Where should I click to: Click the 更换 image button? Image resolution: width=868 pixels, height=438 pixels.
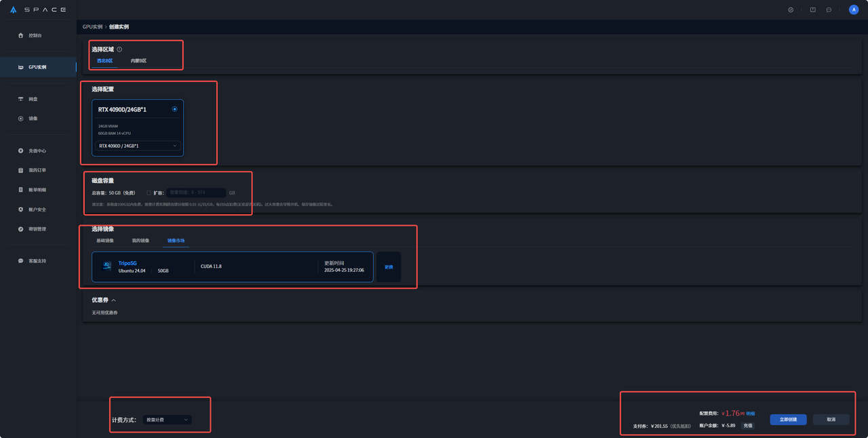point(389,267)
